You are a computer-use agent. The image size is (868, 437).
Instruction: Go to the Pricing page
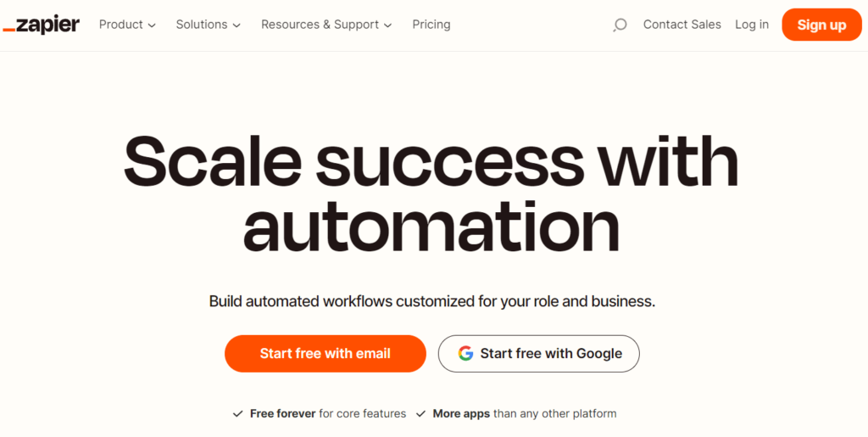click(431, 25)
